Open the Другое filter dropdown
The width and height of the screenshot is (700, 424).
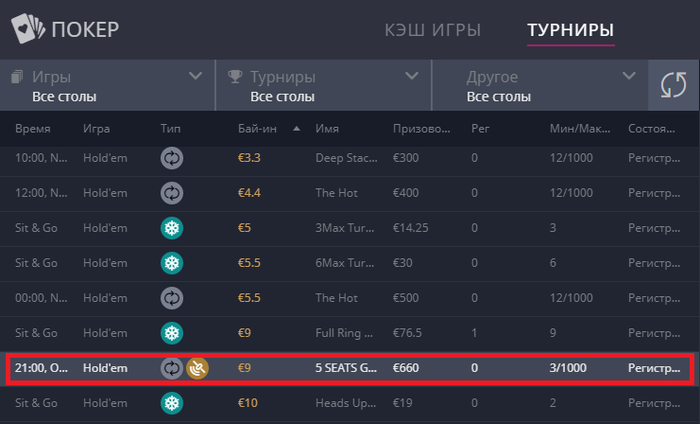[539, 85]
